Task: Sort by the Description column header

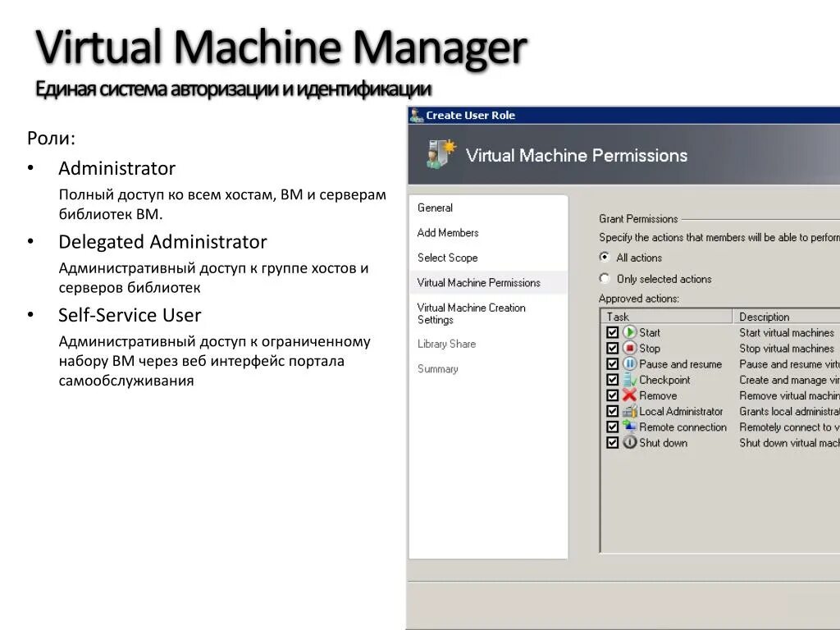Action: (786, 317)
